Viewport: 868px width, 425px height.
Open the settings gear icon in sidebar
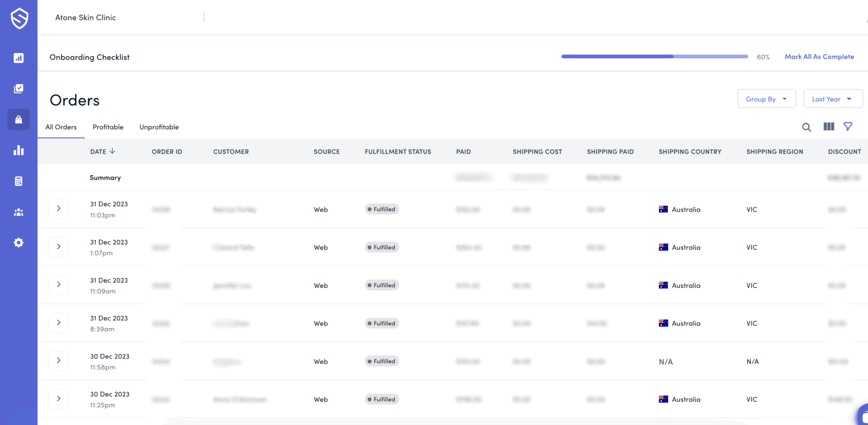click(19, 243)
